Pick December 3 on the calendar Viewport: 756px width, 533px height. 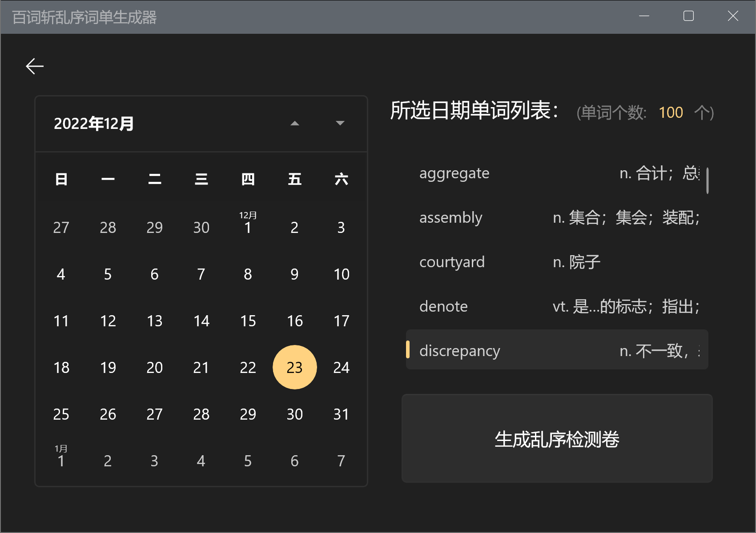pos(341,227)
